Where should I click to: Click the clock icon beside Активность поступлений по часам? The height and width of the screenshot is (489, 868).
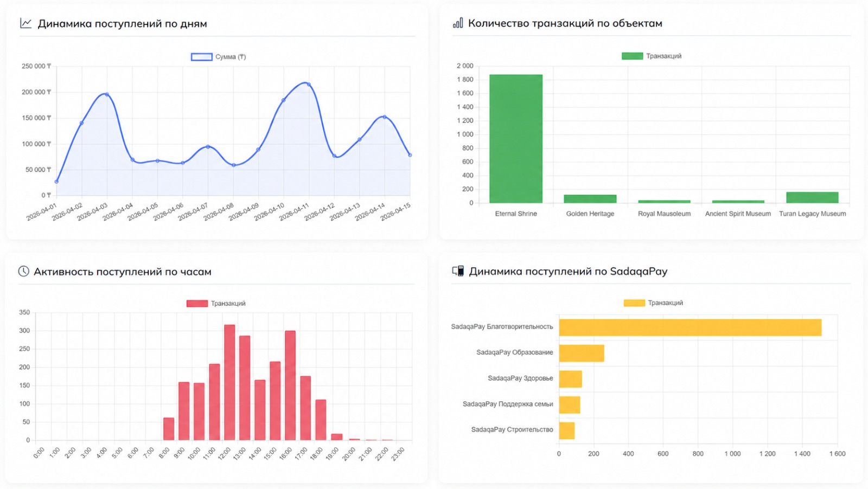click(23, 271)
